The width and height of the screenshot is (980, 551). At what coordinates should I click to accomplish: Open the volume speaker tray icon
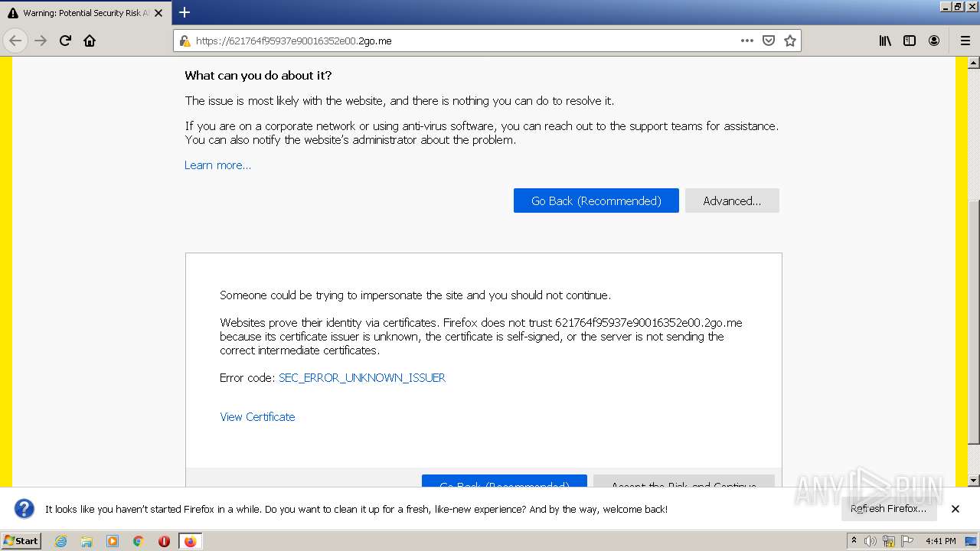[x=871, y=541]
